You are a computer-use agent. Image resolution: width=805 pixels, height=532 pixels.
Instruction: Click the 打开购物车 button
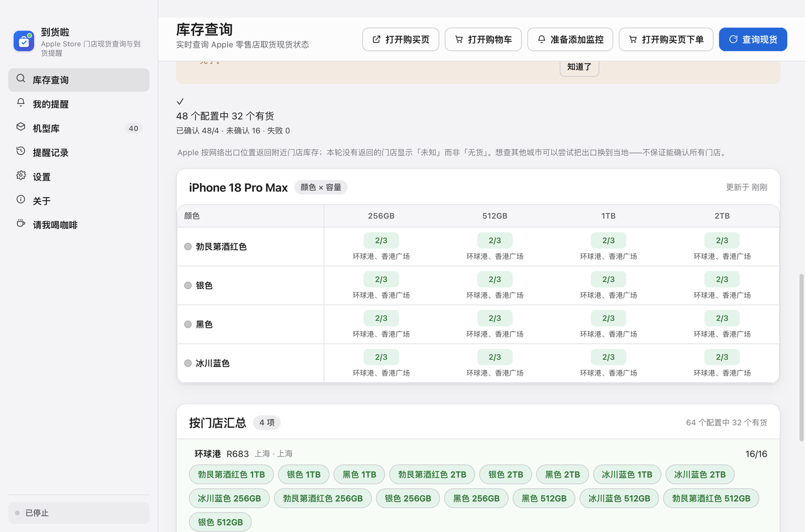[483, 40]
